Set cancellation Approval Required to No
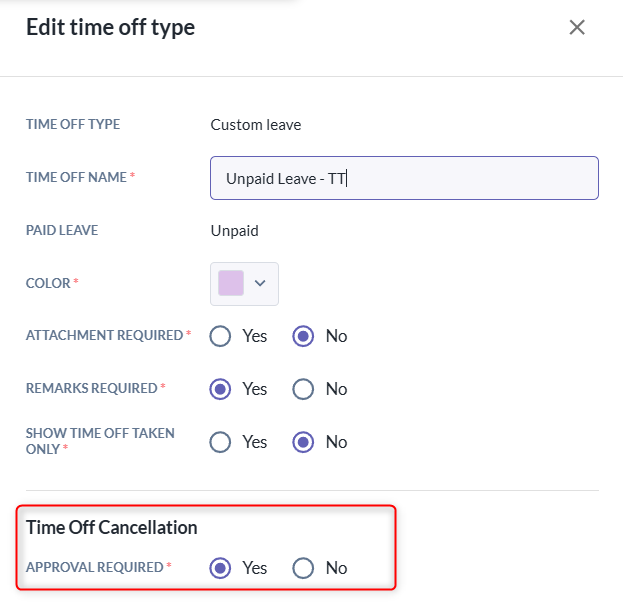The height and width of the screenshot is (607, 623). point(303,568)
